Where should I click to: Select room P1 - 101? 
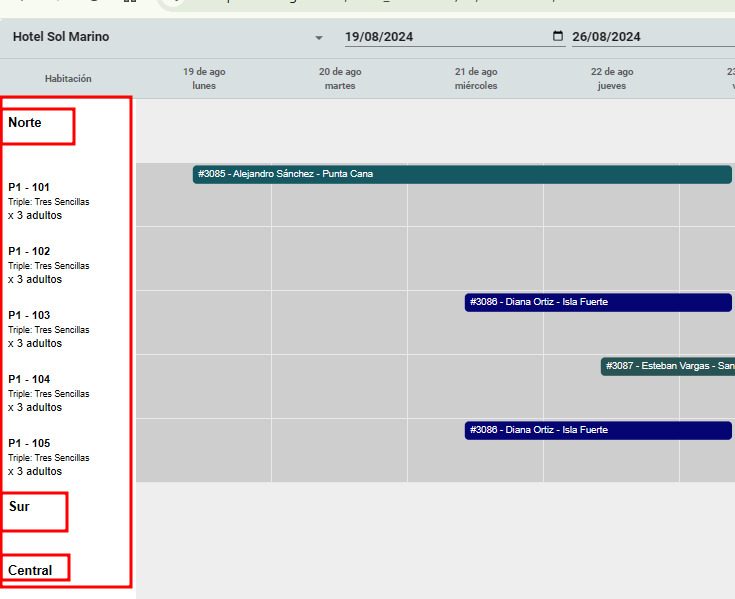tap(29, 187)
